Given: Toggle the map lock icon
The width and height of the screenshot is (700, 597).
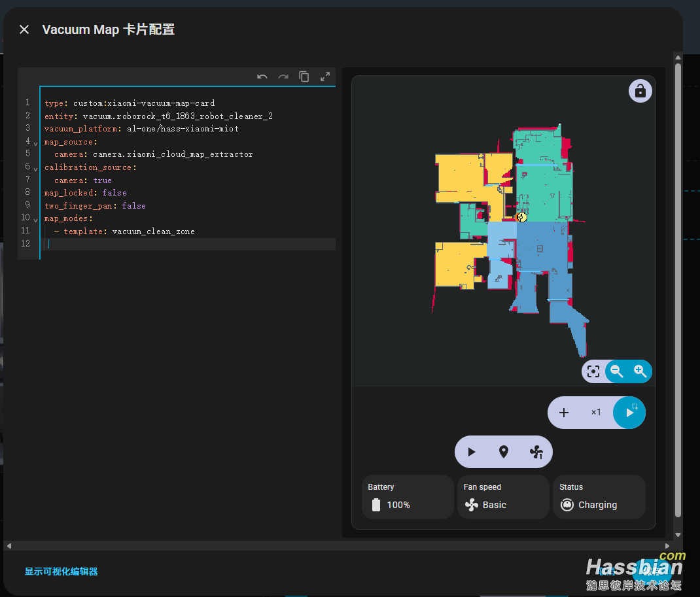Looking at the screenshot, I should point(640,92).
